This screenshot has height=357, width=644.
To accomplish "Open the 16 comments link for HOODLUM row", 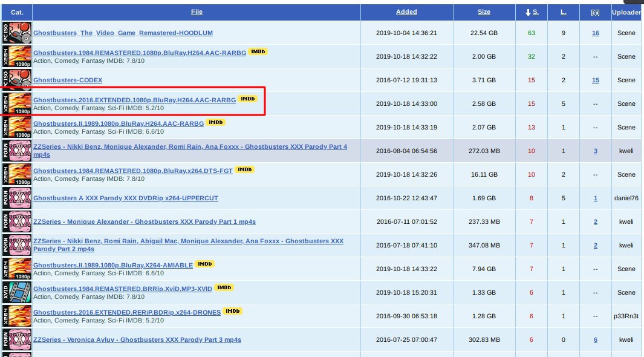I will click(x=596, y=33).
